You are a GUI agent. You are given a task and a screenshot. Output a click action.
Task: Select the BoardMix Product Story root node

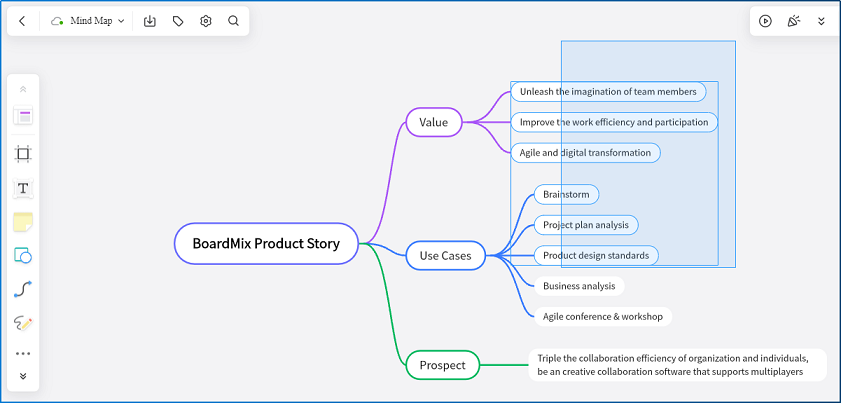pos(266,244)
